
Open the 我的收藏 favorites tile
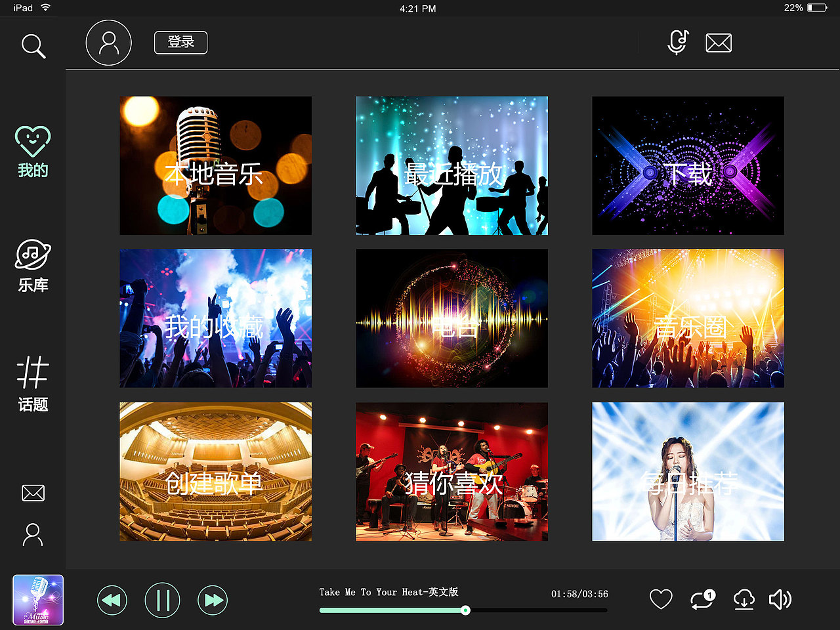(x=215, y=318)
